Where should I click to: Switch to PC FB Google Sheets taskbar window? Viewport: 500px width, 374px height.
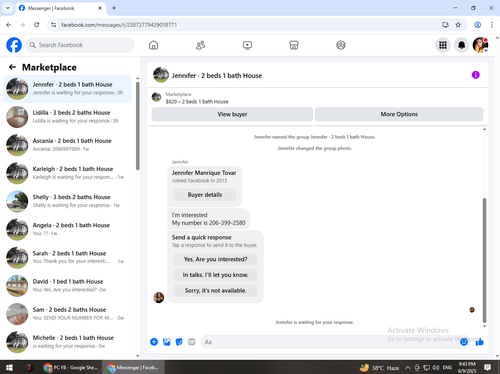point(71,367)
